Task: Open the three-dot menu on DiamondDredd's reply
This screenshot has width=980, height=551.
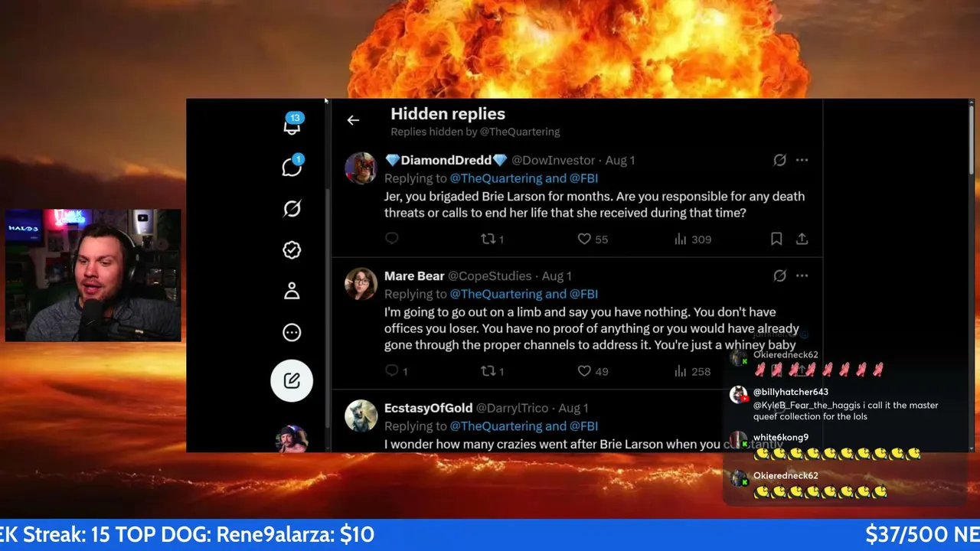Action: [x=802, y=160]
